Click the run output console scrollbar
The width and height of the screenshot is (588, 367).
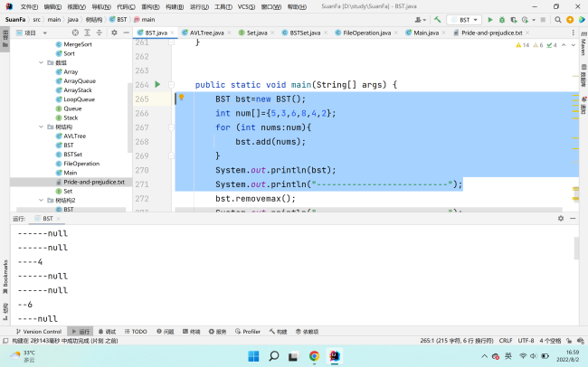click(578, 249)
